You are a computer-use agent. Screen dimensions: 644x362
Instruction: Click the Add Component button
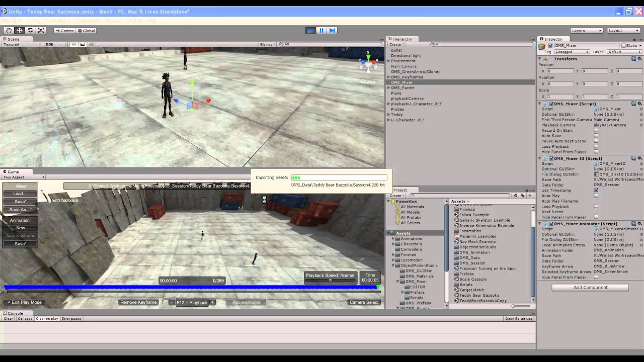pos(590,288)
